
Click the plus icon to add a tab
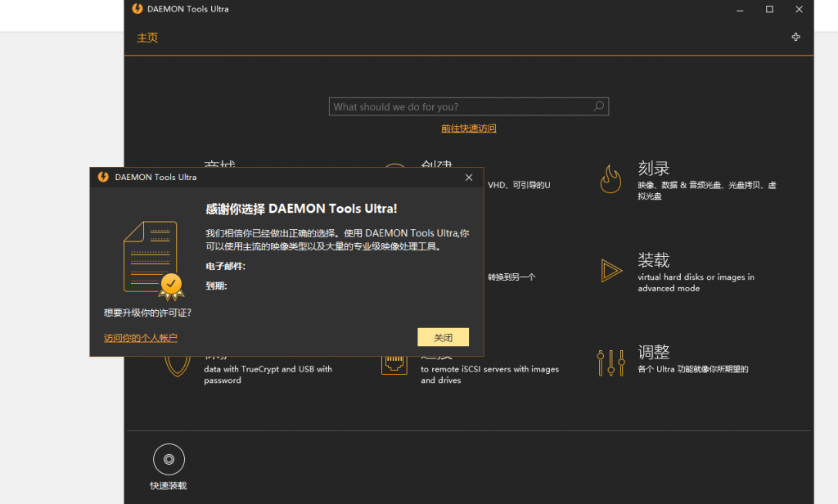[795, 37]
